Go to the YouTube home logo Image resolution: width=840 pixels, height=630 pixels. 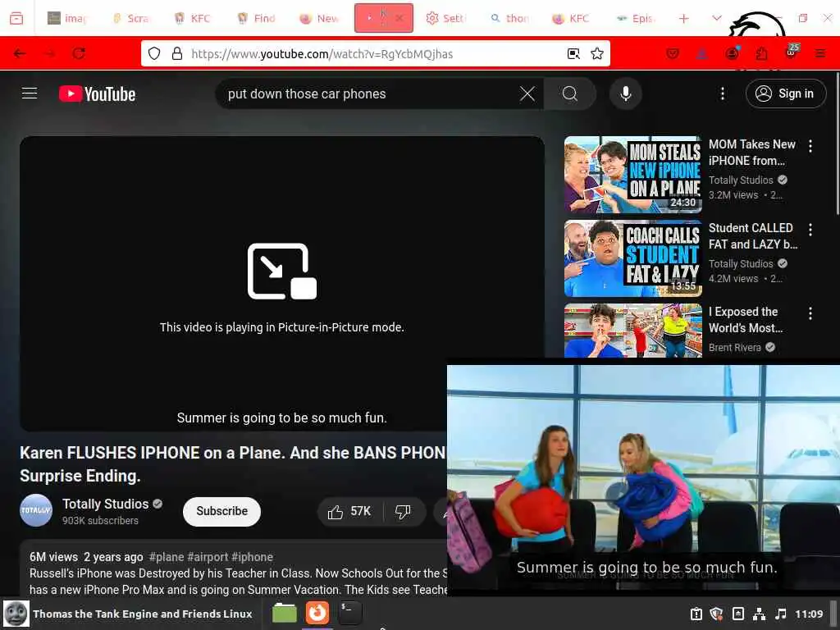pos(97,94)
